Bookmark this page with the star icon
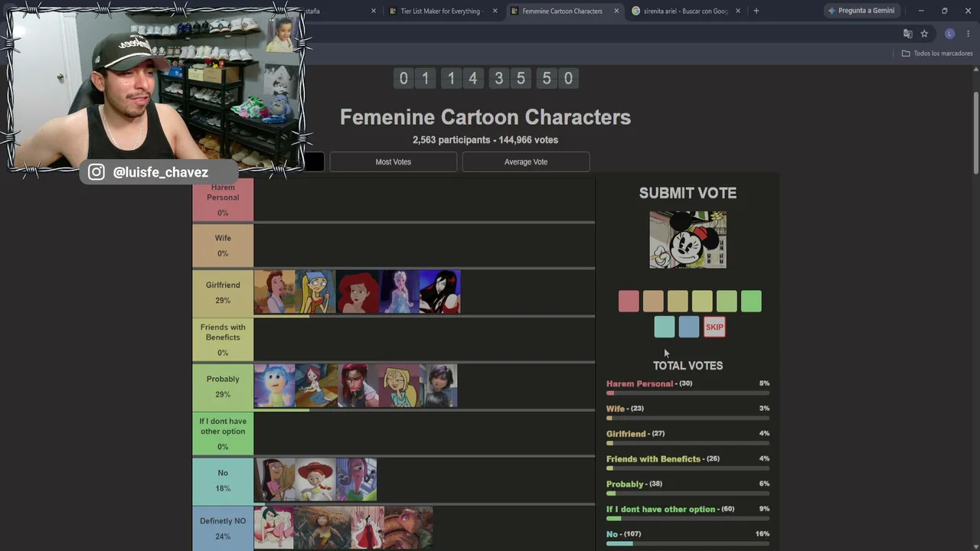This screenshot has height=551, width=980. click(924, 34)
